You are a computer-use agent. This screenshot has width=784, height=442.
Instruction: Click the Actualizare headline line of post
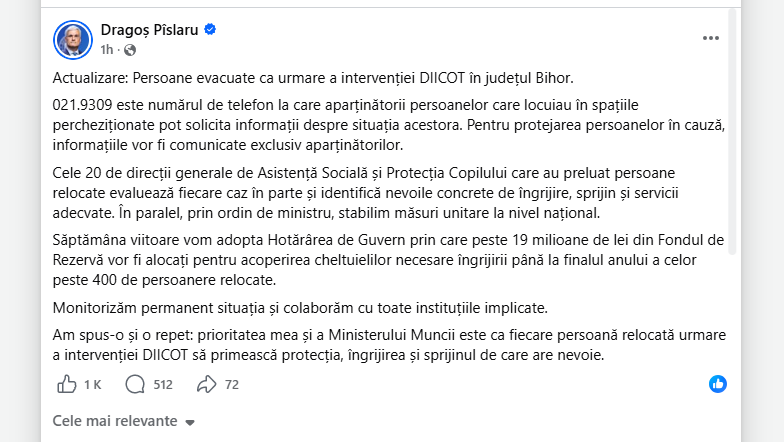pos(313,78)
